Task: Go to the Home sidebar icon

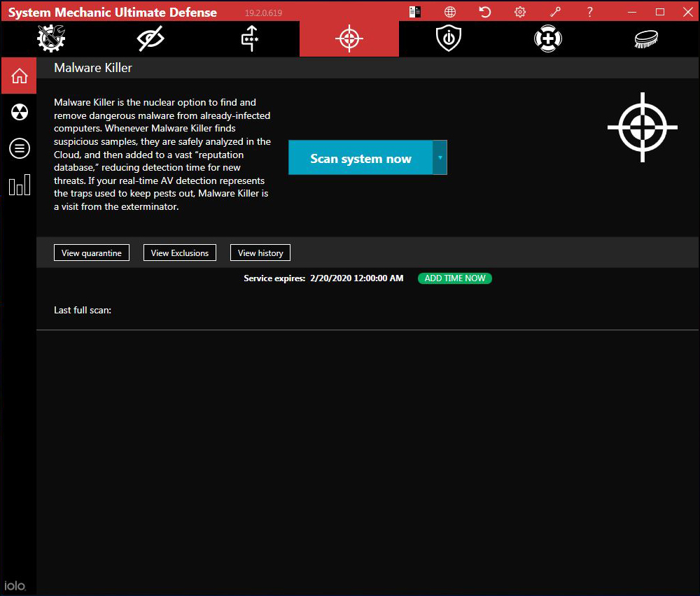Action: [19, 76]
